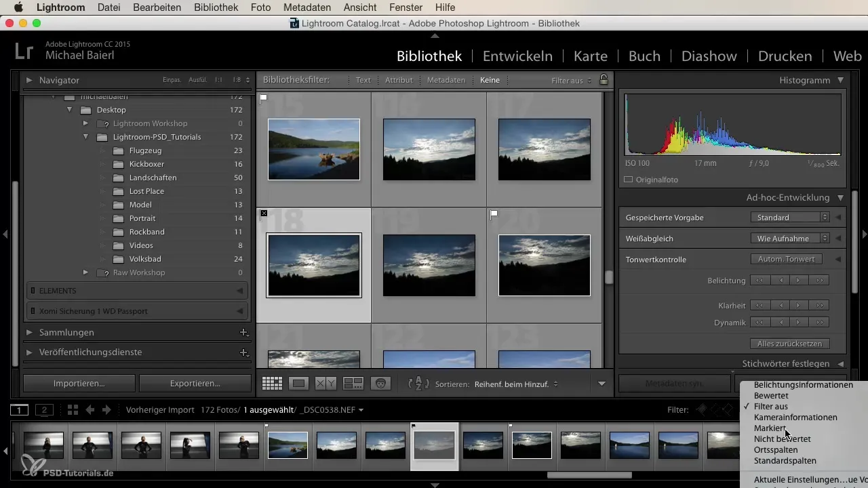Click Alles zurücksetzen button
Screen dimensions: 868x488
(x=791, y=344)
